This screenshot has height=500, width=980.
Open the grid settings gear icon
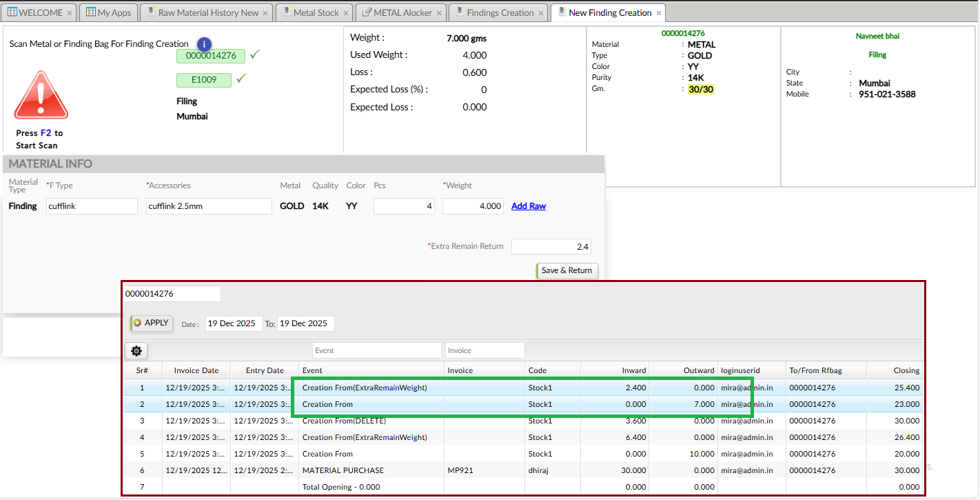click(136, 351)
